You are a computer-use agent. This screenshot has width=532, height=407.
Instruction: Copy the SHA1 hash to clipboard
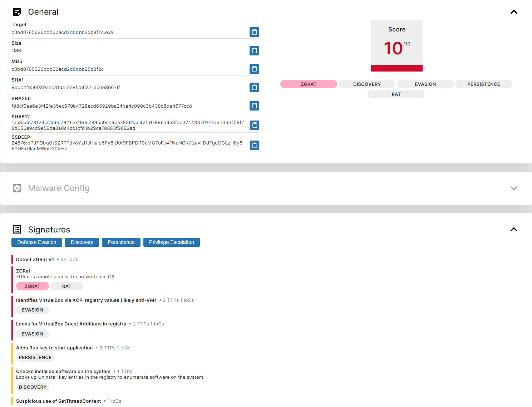pos(254,87)
